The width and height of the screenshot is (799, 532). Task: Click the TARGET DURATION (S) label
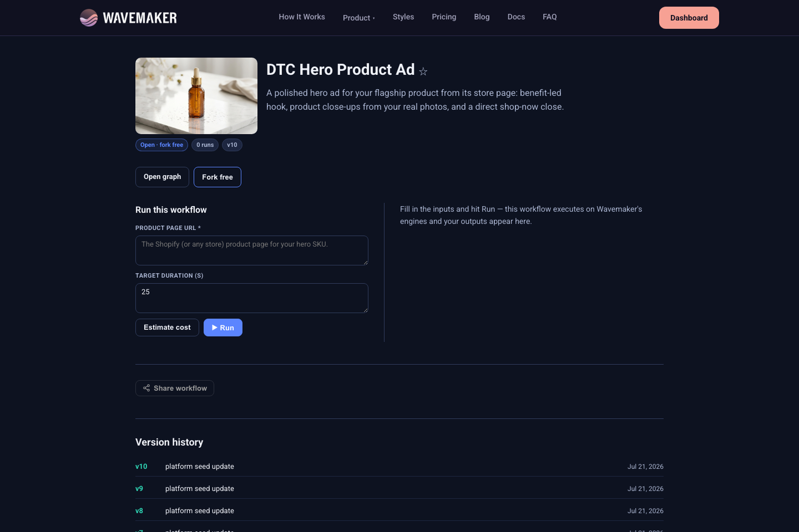tap(169, 275)
